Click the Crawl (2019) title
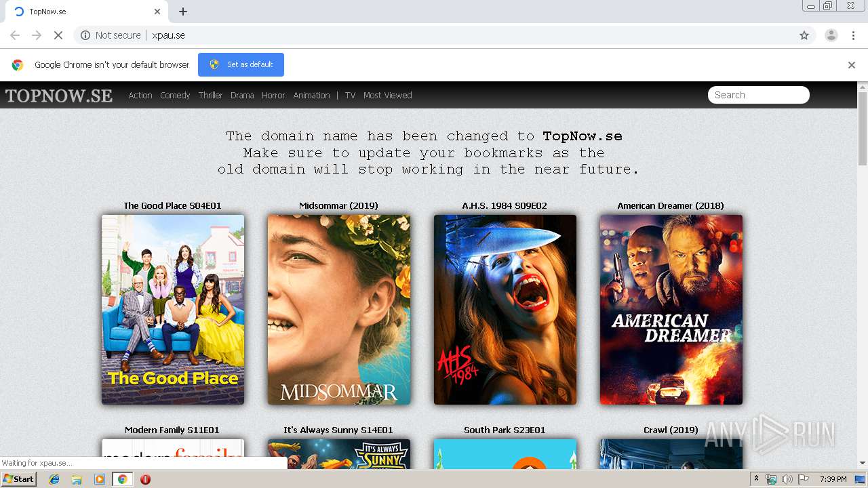 click(x=671, y=430)
